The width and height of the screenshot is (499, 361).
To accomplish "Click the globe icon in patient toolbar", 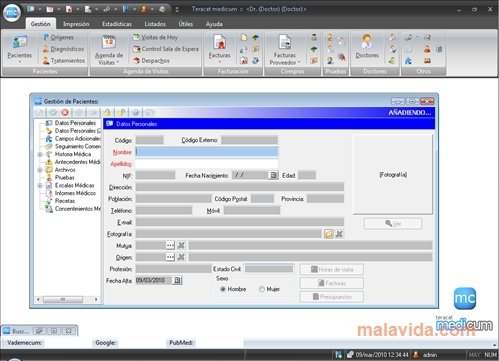I will click(x=136, y=113).
